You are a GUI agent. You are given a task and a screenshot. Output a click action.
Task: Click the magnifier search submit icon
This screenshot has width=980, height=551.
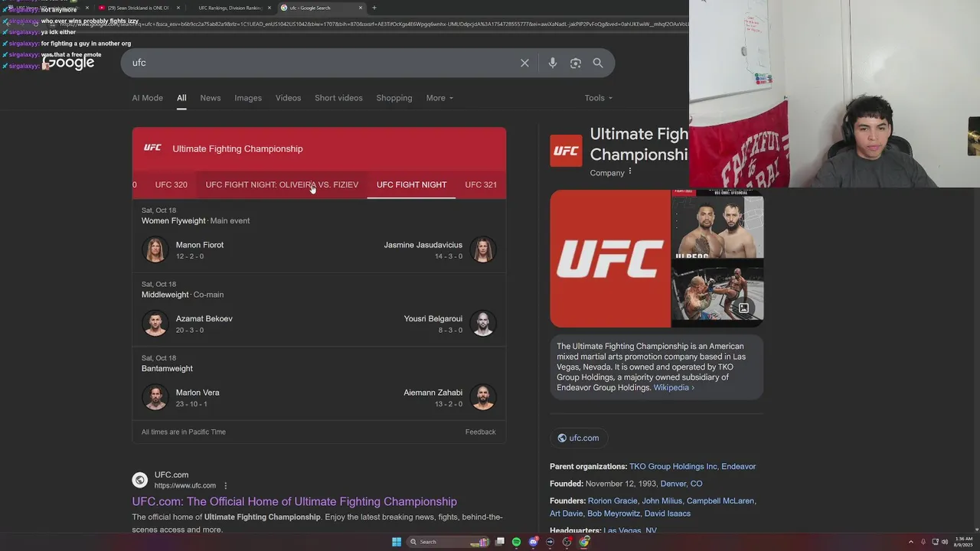pyautogui.click(x=598, y=63)
